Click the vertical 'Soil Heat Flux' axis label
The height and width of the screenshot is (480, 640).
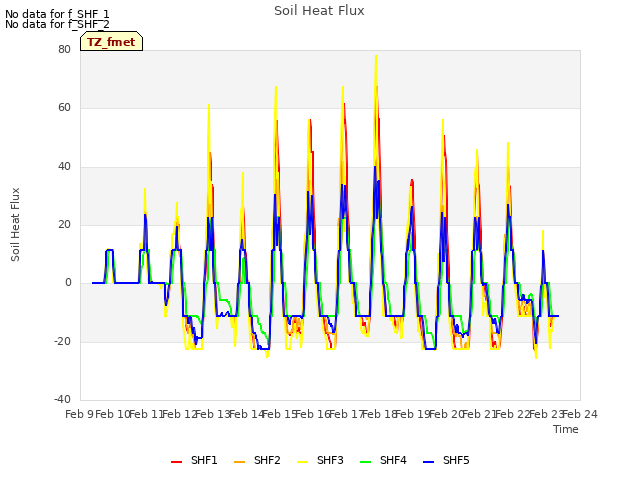tap(15, 224)
